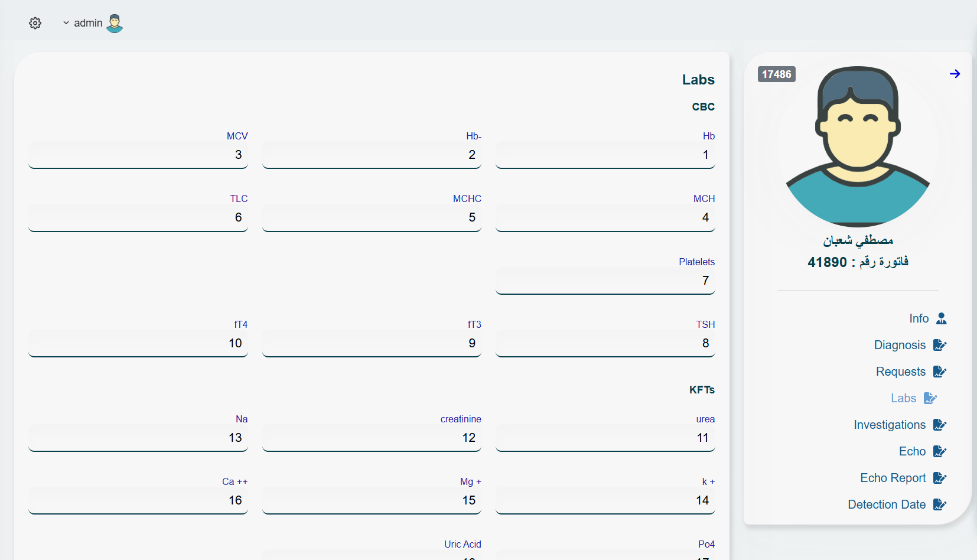Open the Diagnosis link text

[x=900, y=345]
